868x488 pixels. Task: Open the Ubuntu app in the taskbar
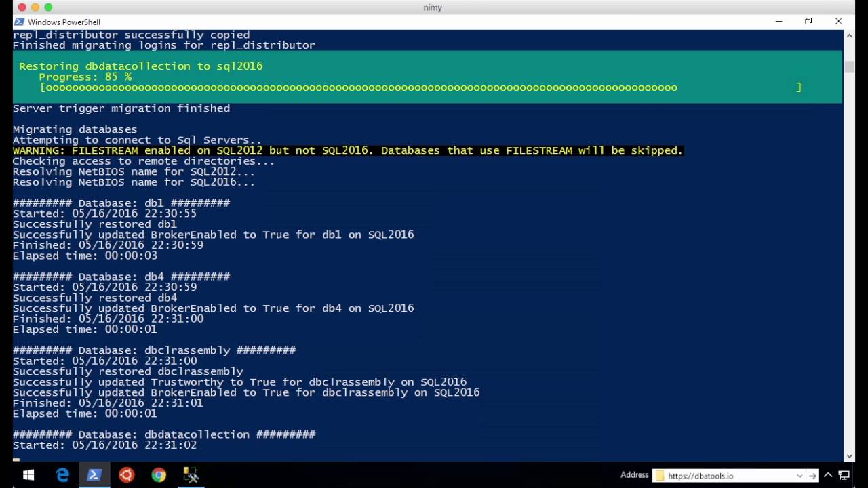tap(126, 475)
